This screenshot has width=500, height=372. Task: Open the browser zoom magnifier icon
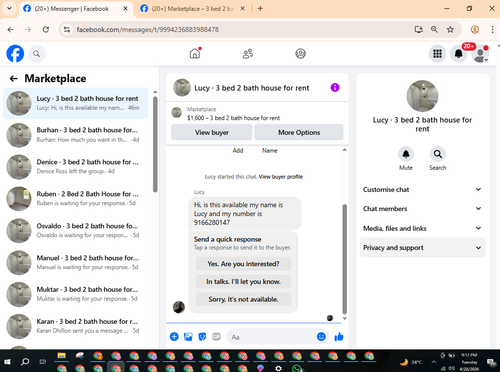click(x=434, y=29)
